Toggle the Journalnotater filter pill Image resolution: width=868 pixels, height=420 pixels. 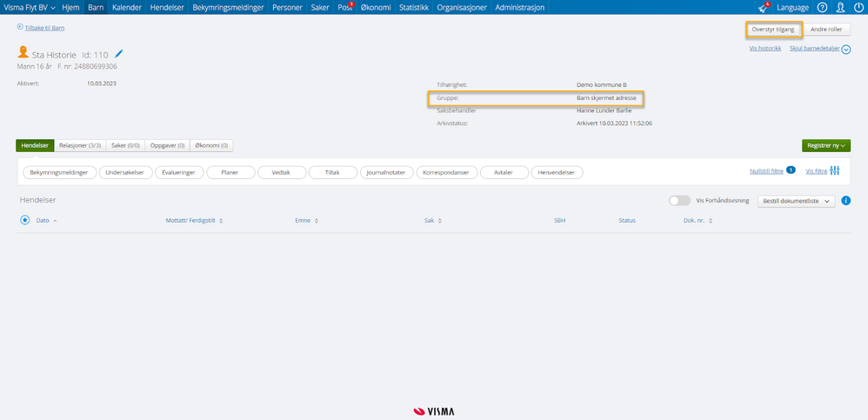pyautogui.click(x=386, y=173)
